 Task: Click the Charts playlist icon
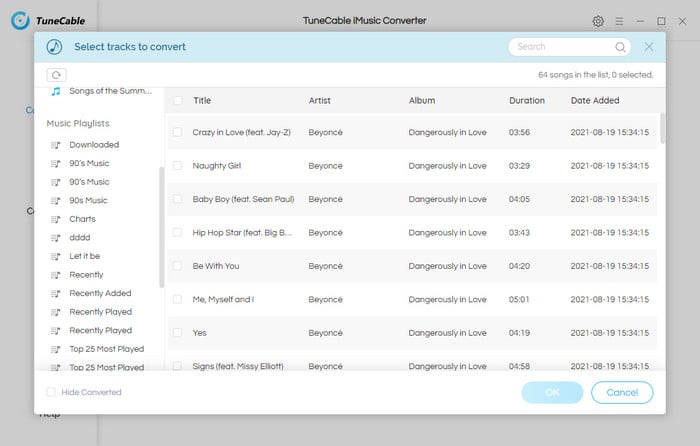[x=55, y=219]
